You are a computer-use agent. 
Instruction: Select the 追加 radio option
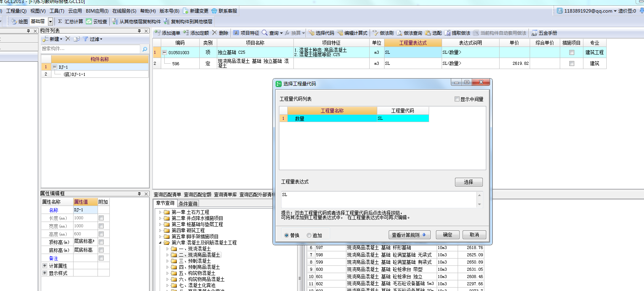point(309,235)
